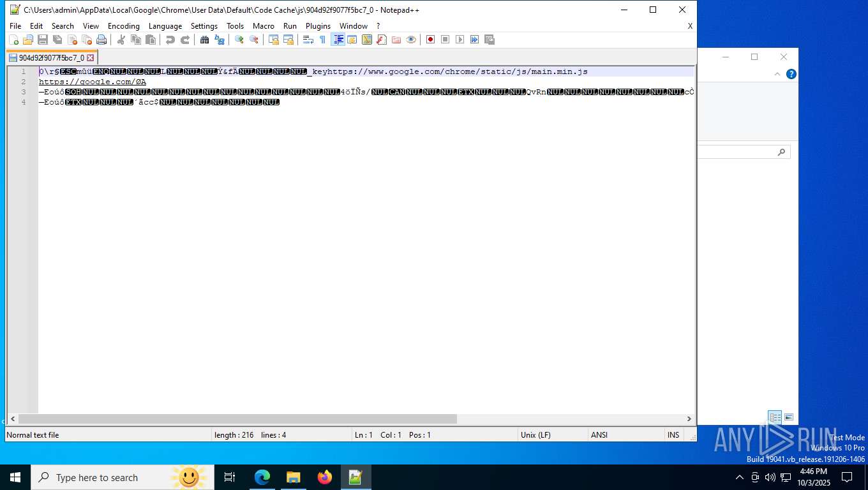Open Replace dialog from the toolbar

click(220, 40)
